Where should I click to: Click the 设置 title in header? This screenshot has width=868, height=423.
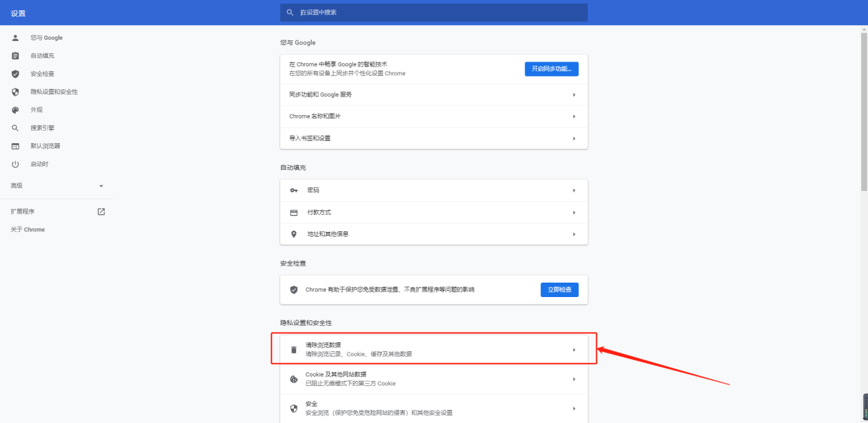click(18, 13)
